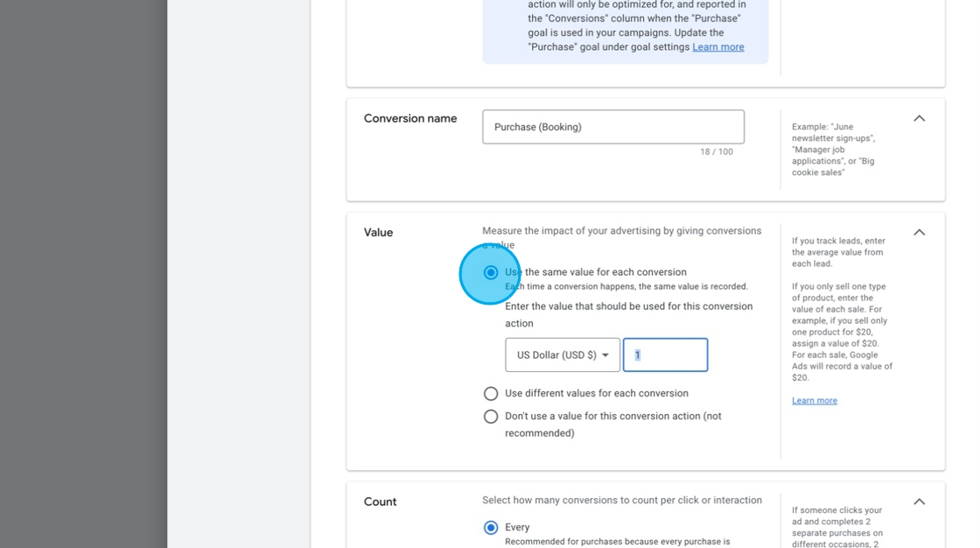Enable the "Every" conversion count option
Screen dimensions: 980x548
tap(491, 527)
